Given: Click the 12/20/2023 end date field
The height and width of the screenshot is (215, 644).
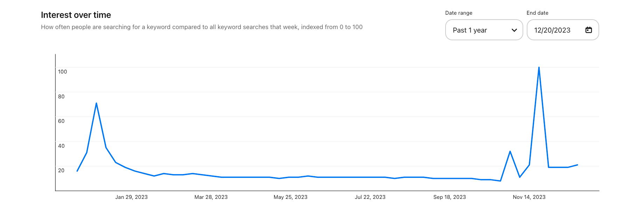Looking at the screenshot, I should tap(552, 30).
